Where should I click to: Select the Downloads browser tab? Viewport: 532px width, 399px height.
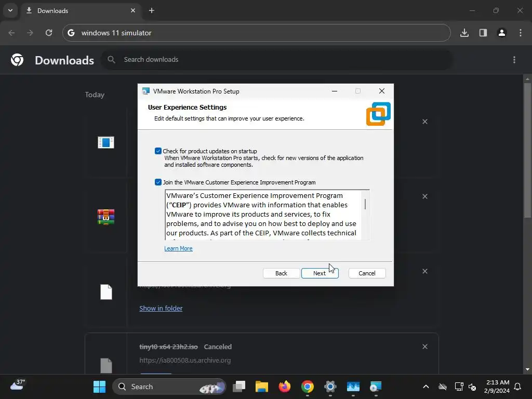[82, 10]
